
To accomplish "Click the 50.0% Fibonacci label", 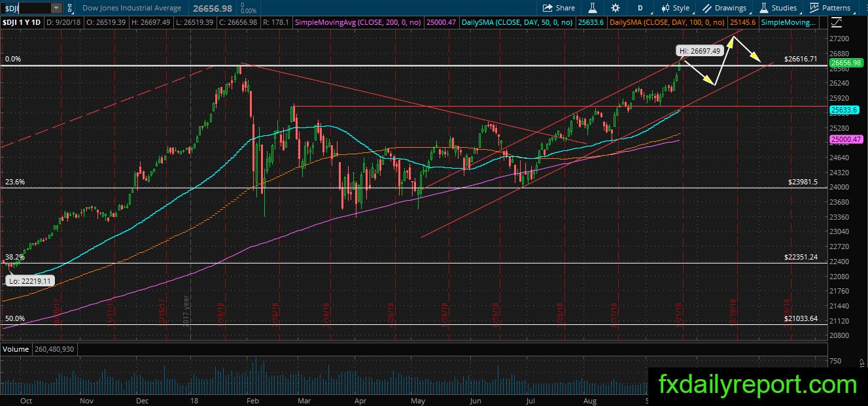I will point(15,318).
